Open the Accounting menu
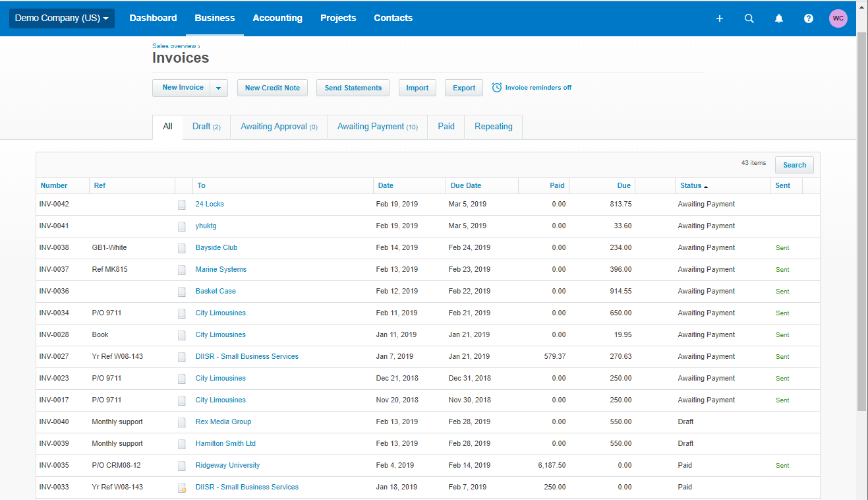 coord(277,18)
